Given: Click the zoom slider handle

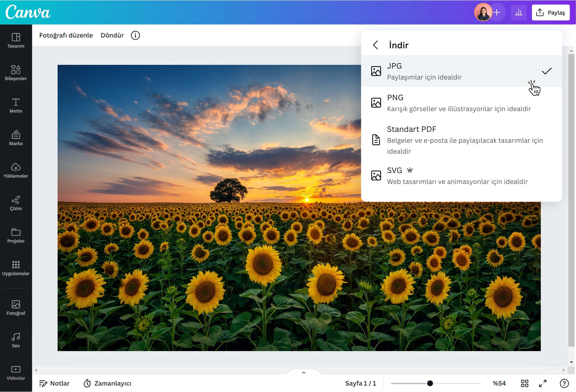Looking at the screenshot, I should (430, 383).
